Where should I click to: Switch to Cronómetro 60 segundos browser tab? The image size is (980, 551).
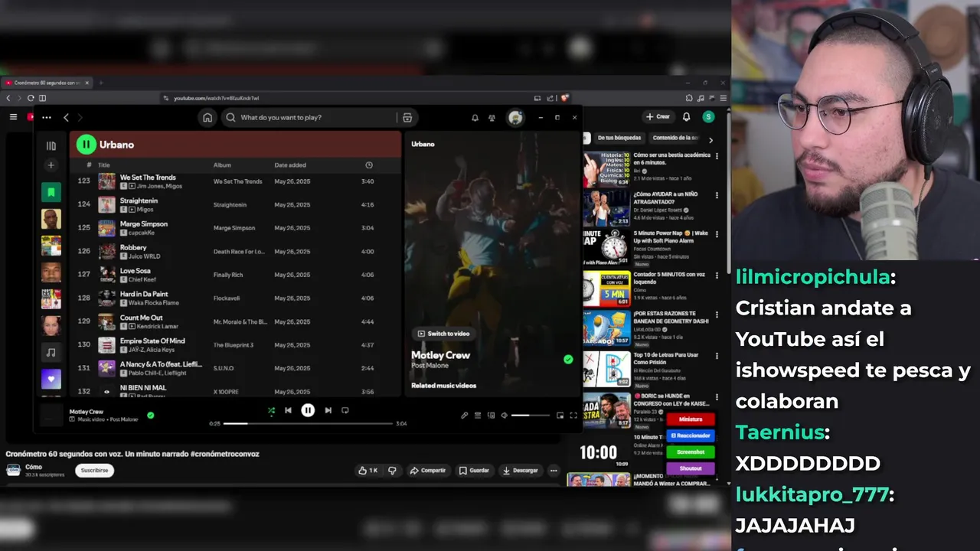tap(47, 83)
